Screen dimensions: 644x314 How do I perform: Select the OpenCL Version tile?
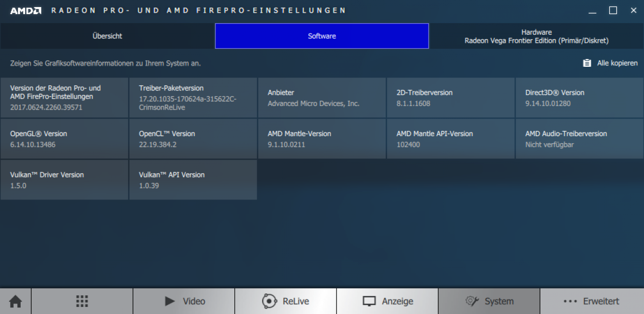point(193,139)
